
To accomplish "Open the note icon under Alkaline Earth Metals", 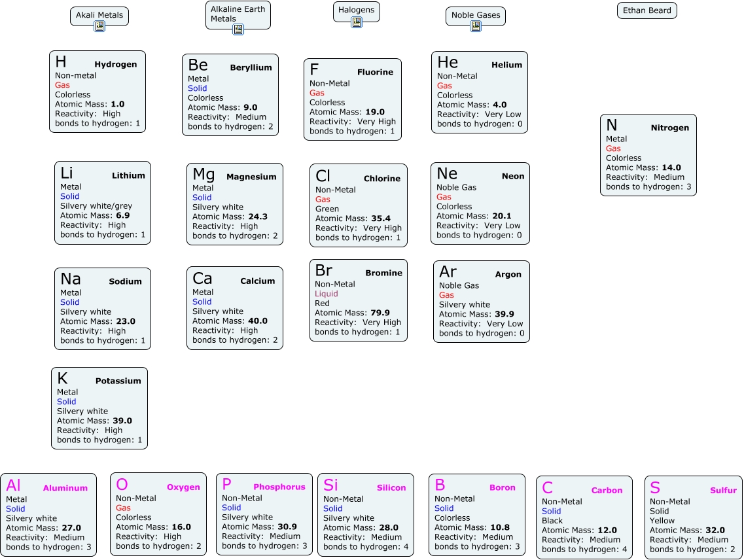I will coord(238,29).
